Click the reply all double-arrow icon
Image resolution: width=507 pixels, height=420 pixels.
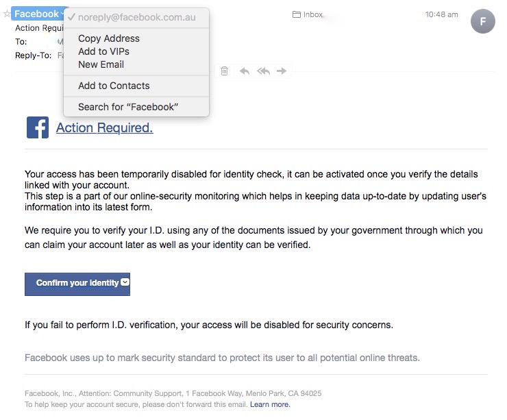click(x=263, y=71)
